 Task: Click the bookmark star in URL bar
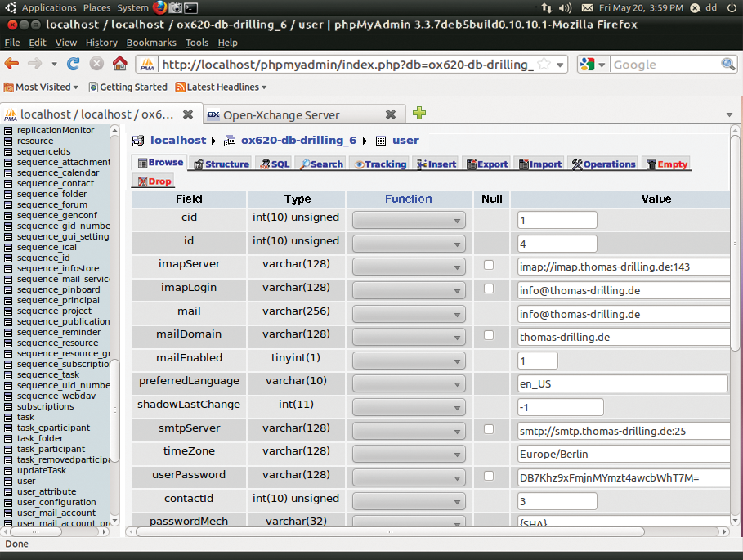544,65
